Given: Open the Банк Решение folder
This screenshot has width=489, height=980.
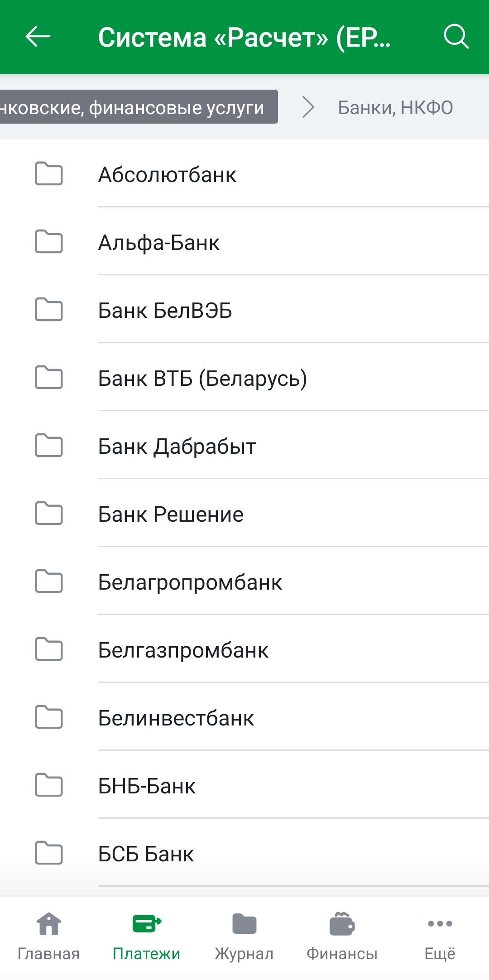Looking at the screenshot, I should point(171,514).
